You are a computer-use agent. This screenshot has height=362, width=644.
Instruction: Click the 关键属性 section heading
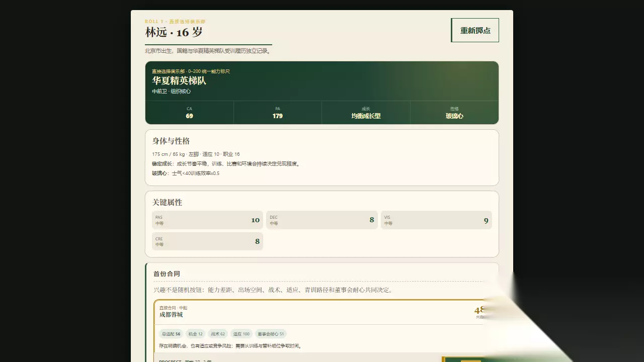pos(168,202)
